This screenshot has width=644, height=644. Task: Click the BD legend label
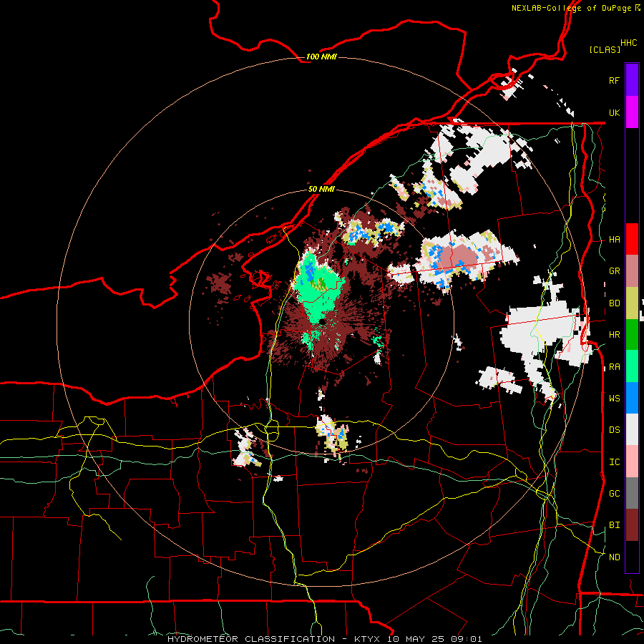(x=614, y=303)
